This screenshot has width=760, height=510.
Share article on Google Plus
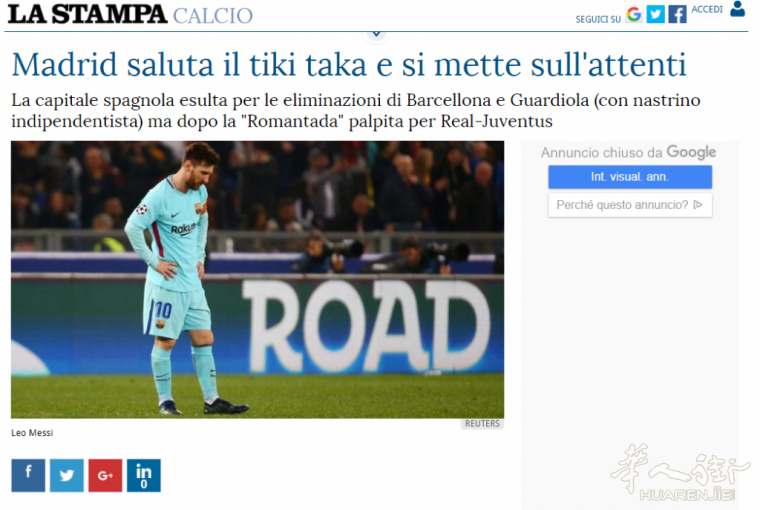[105, 475]
